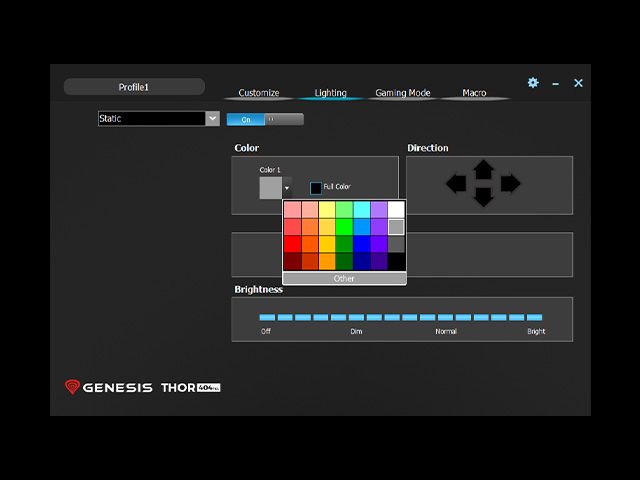Expand the Color 1 swatch dropdown arrow
The image size is (640, 480).
click(x=287, y=188)
